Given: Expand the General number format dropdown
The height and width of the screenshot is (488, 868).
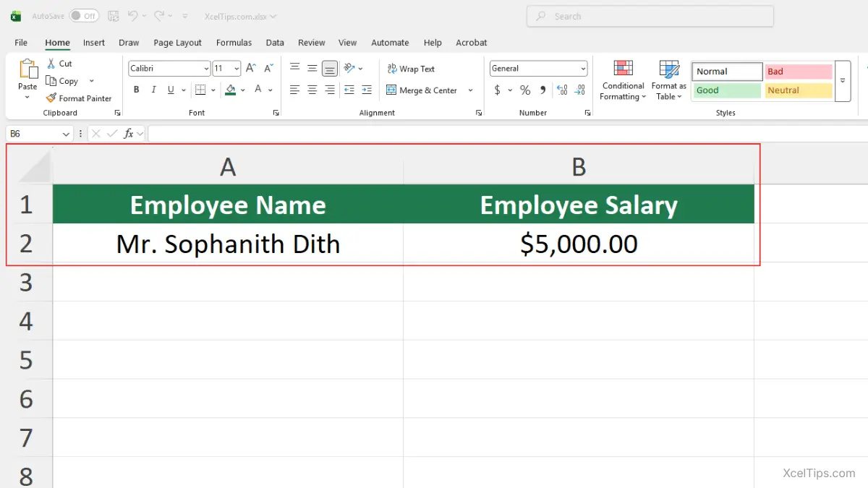Looking at the screenshot, I should (583, 69).
